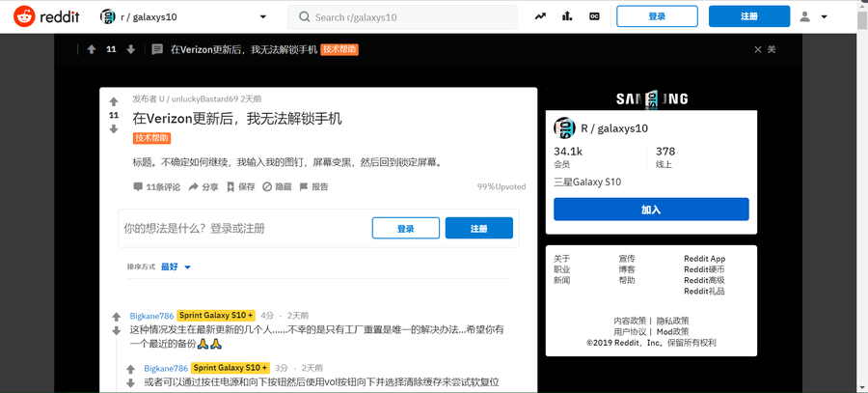This screenshot has width=868, height=393.
Task: Open Bigkane786 profile on the reply comment
Action: (x=166, y=368)
